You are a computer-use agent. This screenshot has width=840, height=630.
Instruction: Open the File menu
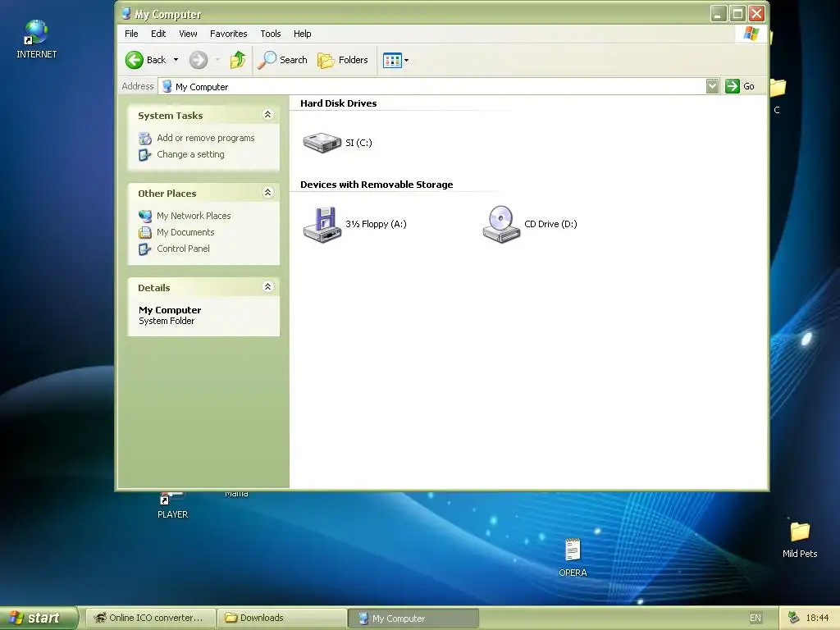pos(131,34)
